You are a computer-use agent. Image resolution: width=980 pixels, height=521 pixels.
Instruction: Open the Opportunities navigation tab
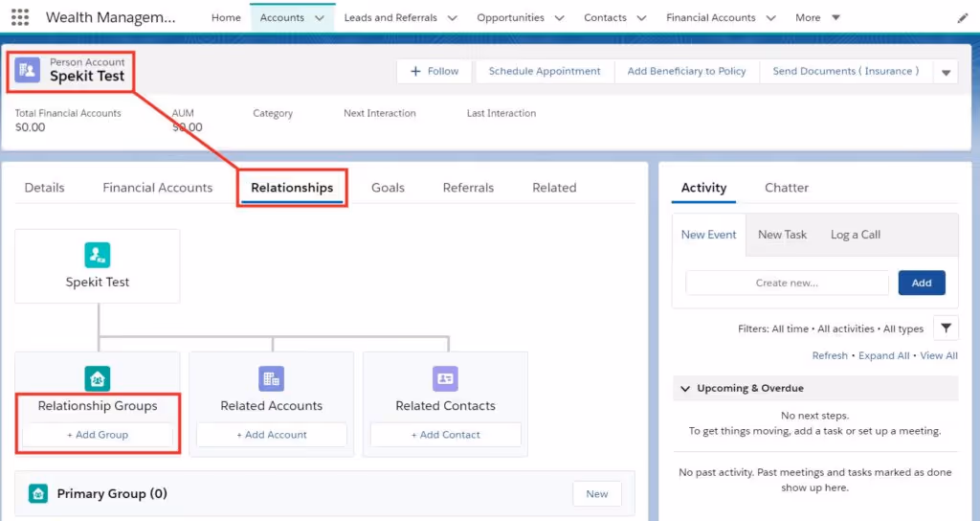pyautogui.click(x=511, y=17)
